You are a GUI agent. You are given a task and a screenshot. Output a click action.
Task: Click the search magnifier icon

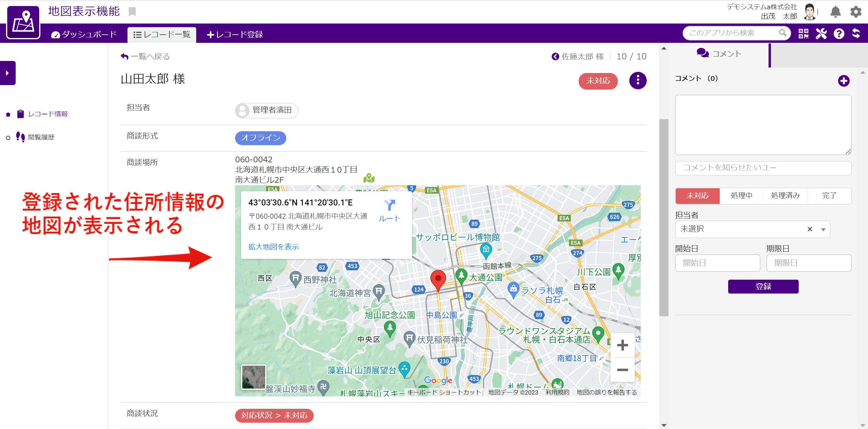coord(783,33)
